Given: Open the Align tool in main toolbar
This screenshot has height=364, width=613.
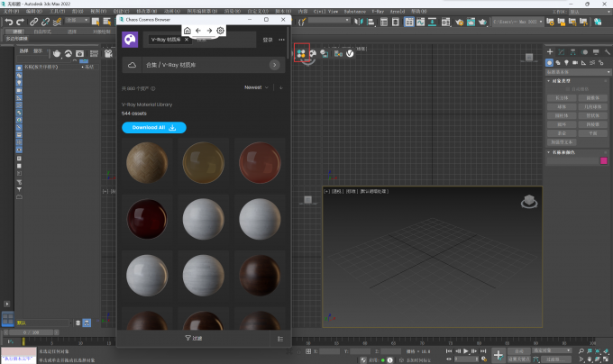Looking at the screenshot, I should (x=371, y=22).
